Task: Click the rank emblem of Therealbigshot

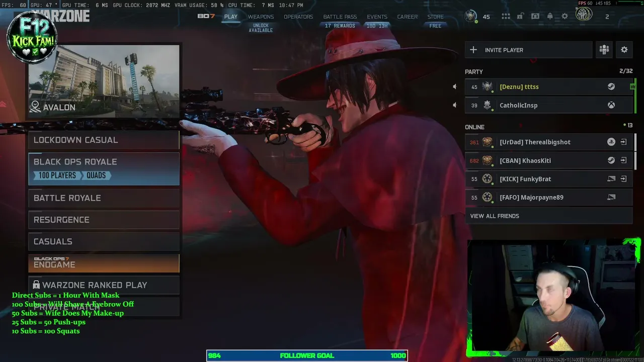Action: pos(487,142)
